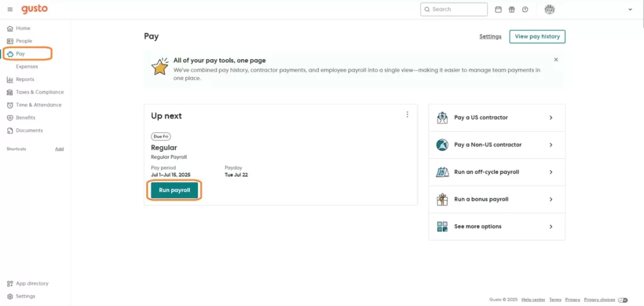Click the Non-US contractor globe icon

tap(442, 145)
